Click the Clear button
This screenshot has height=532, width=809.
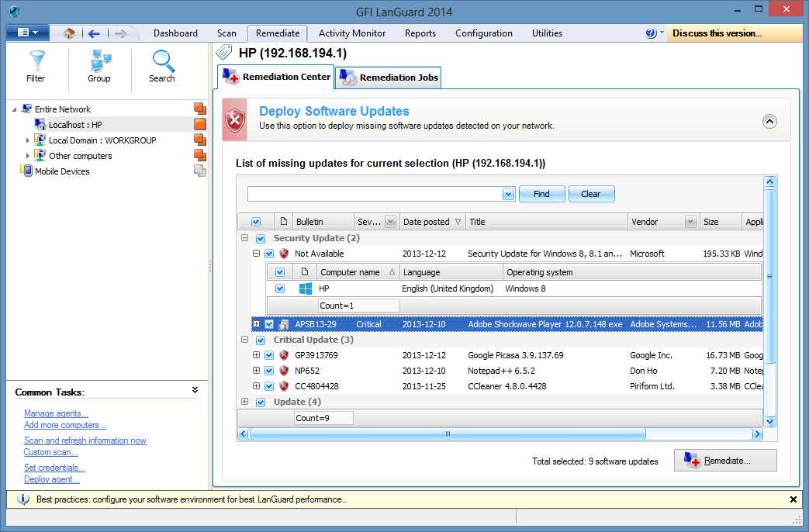click(x=591, y=194)
